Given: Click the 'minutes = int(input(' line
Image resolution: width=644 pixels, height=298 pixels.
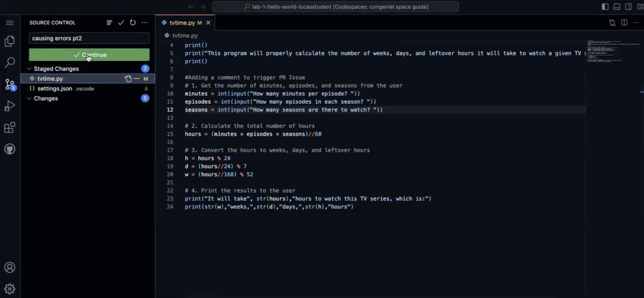Looking at the screenshot, I should (272, 93).
